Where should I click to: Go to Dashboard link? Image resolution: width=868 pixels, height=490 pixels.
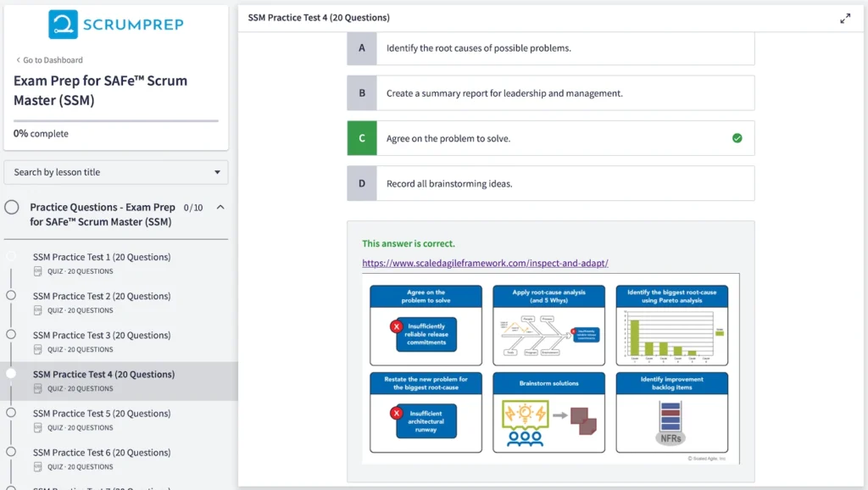click(53, 60)
